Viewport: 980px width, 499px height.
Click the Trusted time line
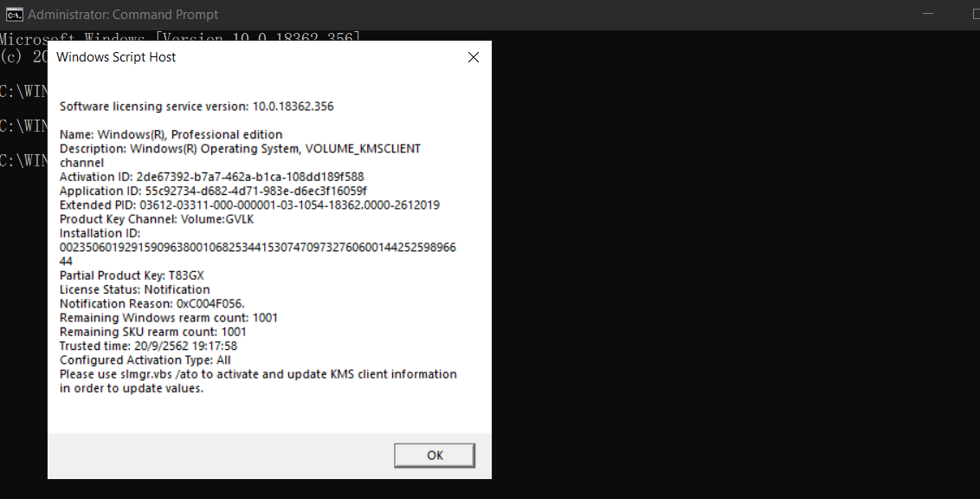point(149,346)
